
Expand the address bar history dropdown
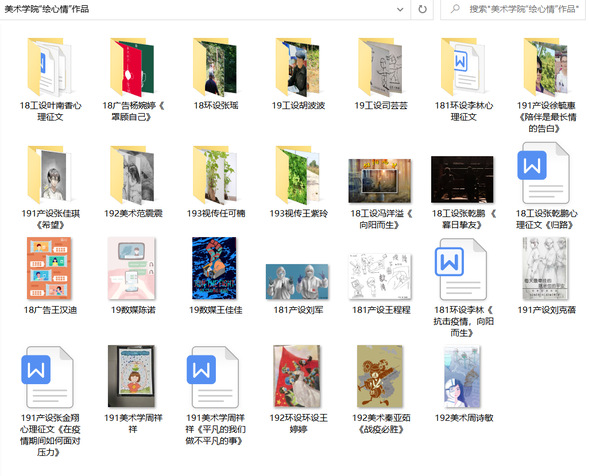400,9
